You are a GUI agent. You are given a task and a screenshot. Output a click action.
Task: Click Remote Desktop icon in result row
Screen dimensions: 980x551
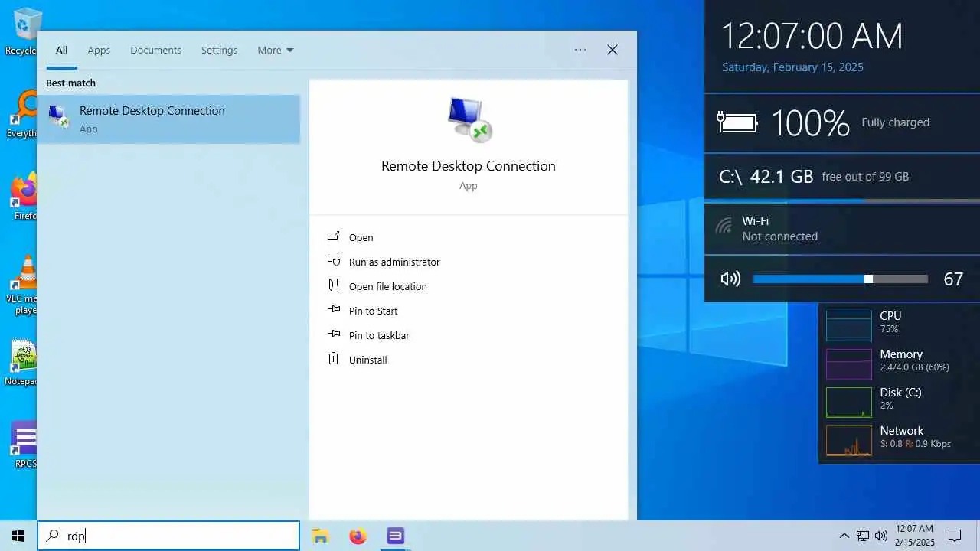[58, 116]
